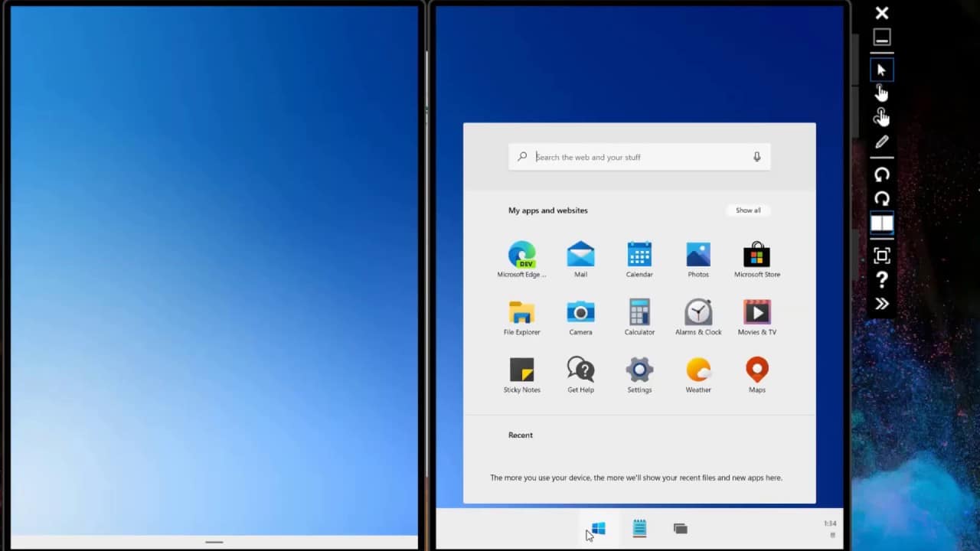
Task: Open Settings from the launcher
Action: (639, 375)
